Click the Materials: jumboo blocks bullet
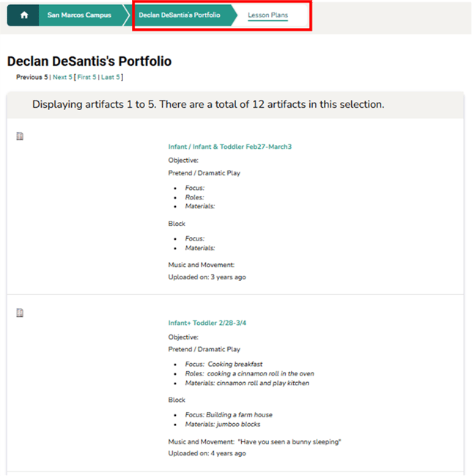This screenshot has height=476, width=472. pos(223,424)
